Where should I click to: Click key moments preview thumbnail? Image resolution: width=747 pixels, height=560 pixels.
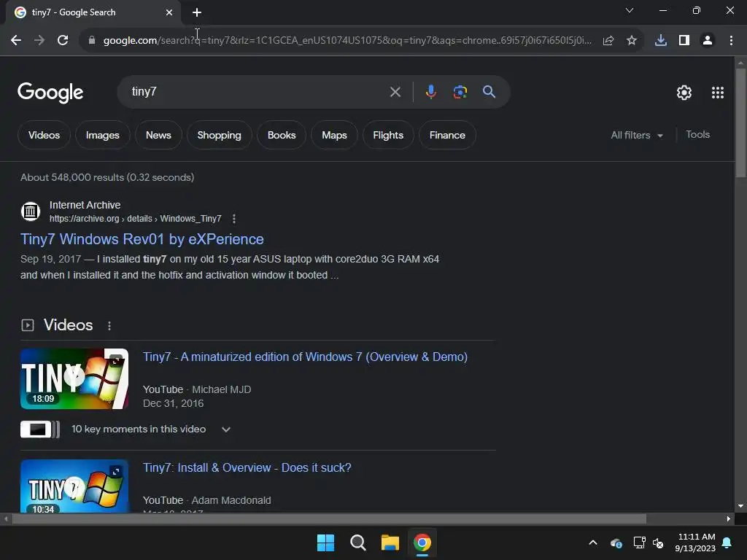(x=40, y=429)
